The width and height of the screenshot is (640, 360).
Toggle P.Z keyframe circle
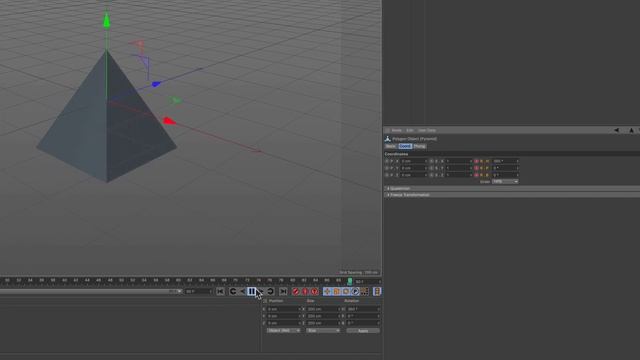click(x=387, y=175)
